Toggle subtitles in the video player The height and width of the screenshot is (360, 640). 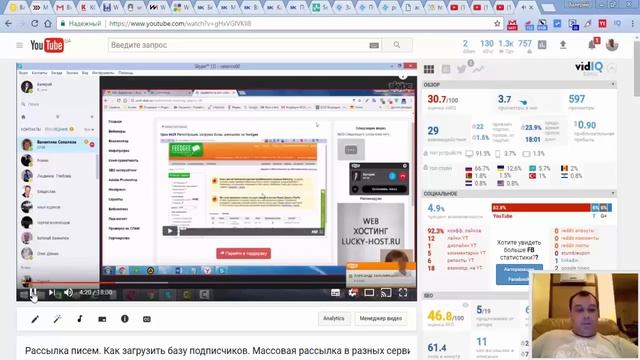click(336, 292)
